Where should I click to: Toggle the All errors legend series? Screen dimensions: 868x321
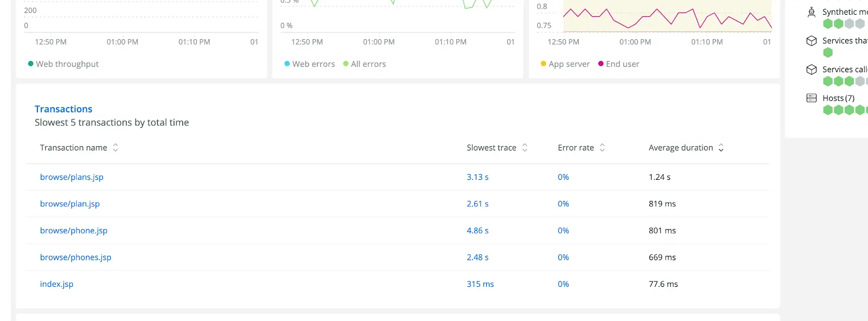point(365,64)
